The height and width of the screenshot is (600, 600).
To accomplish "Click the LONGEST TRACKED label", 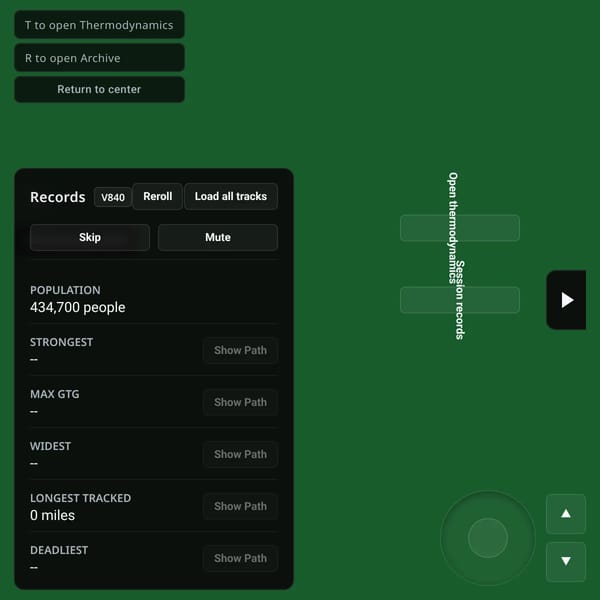I will (81, 498).
